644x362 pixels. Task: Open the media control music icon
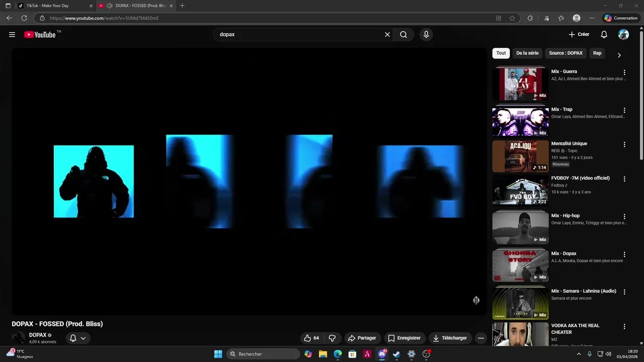(547, 18)
